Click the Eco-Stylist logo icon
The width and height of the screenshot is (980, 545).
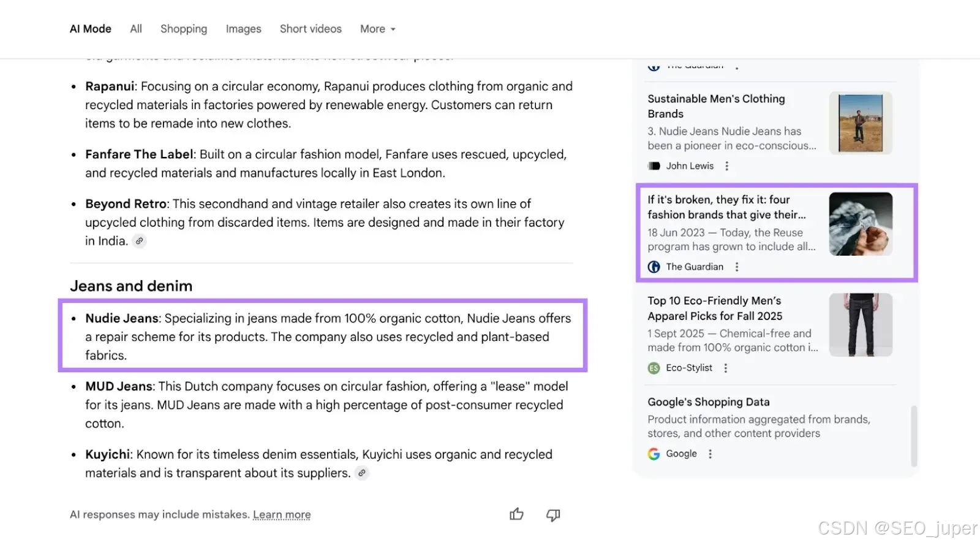click(654, 368)
